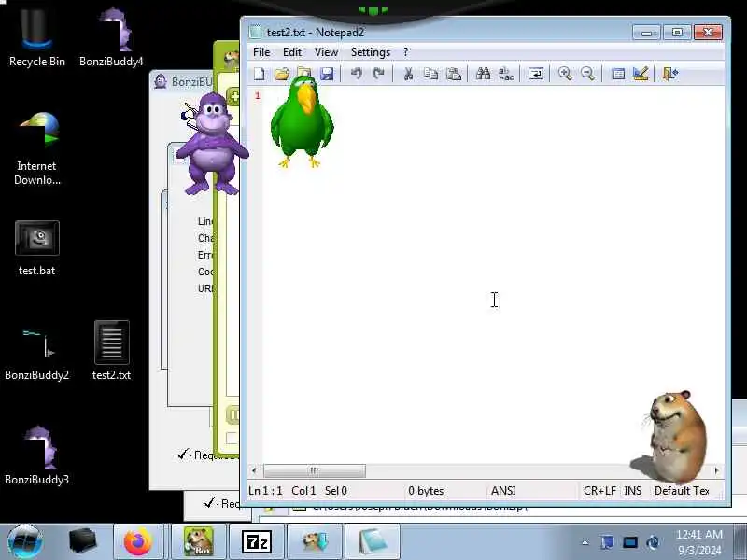This screenshot has width=747, height=560.
Task: Click the Save floppy disk icon
Action: (327, 74)
